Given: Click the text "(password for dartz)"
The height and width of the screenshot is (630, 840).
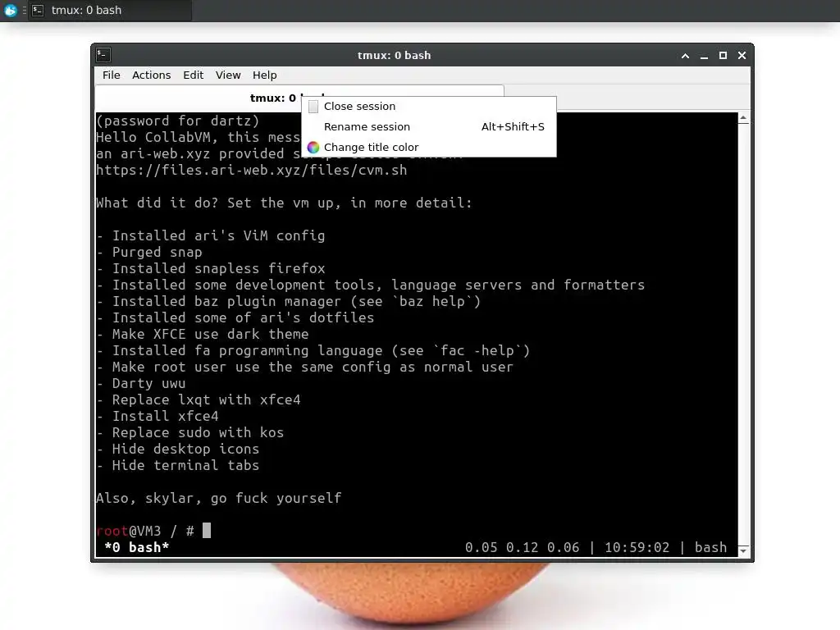Looking at the screenshot, I should click(178, 121).
